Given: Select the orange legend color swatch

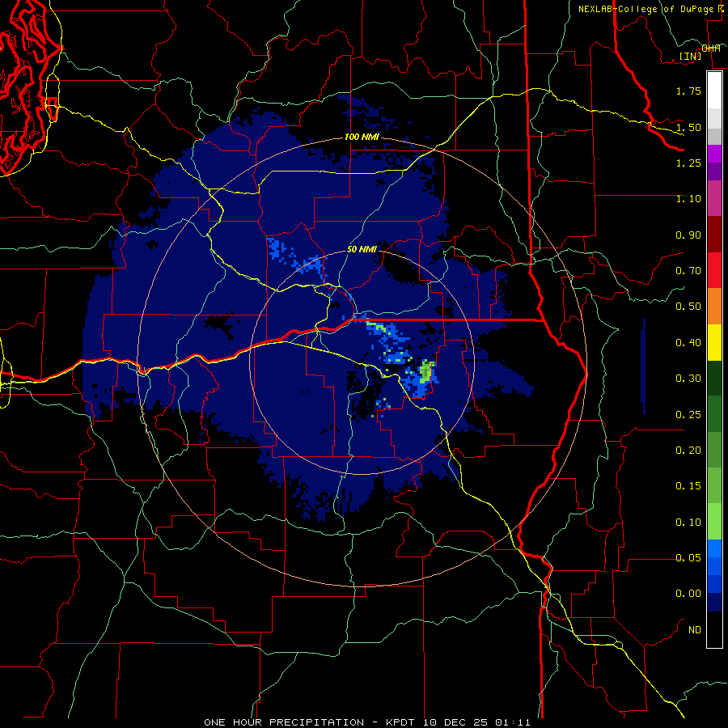Looking at the screenshot, I should pyautogui.click(x=714, y=307).
